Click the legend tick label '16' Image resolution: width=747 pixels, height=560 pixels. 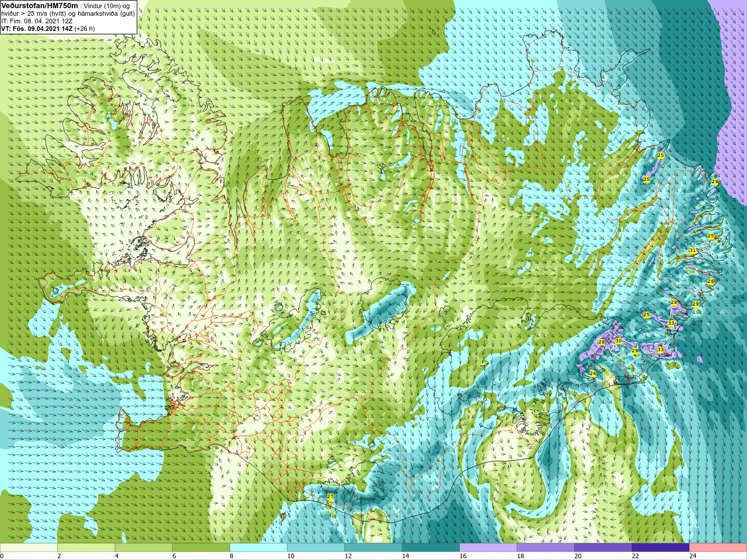click(x=463, y=556)
